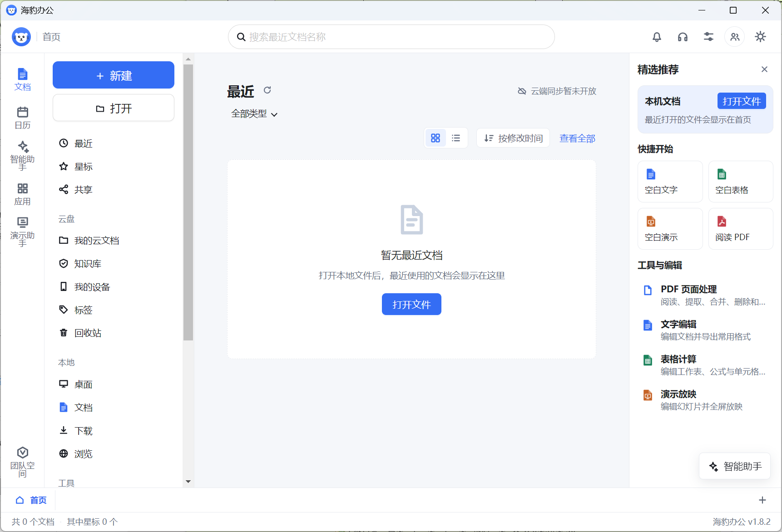The height and width of the screenshot is (532, 782).
Task: Select 星标 in the navigation list
Action: pyautogui.click(x=114, y=167)
